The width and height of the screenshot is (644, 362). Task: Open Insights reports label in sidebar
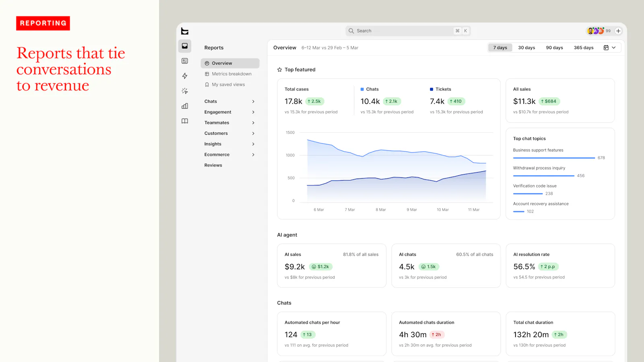point(213,144)
